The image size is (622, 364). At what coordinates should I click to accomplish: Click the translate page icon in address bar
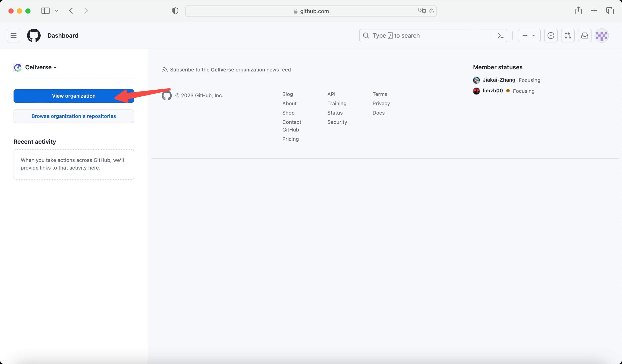[422, 11]
